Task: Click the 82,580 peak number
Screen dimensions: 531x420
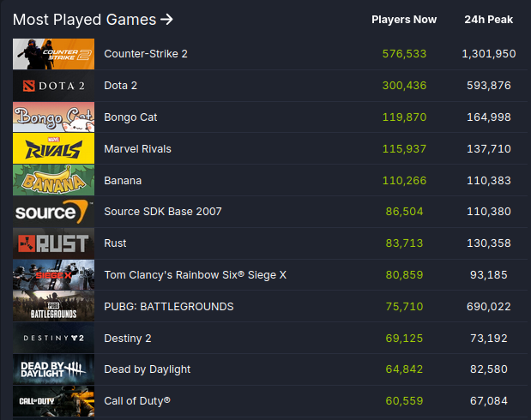Action: click(x=489, y=369)
